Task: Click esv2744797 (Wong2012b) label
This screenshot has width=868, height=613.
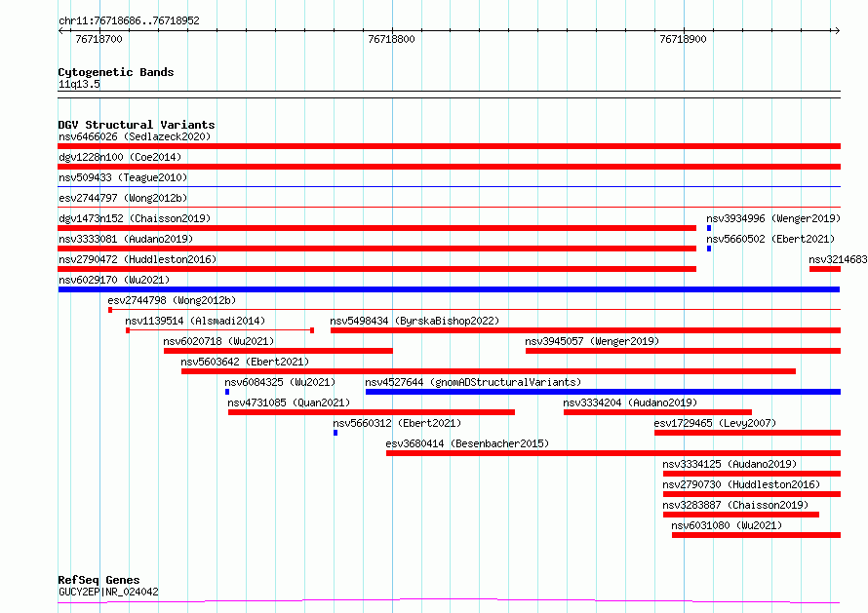Action: pos(123,198)
